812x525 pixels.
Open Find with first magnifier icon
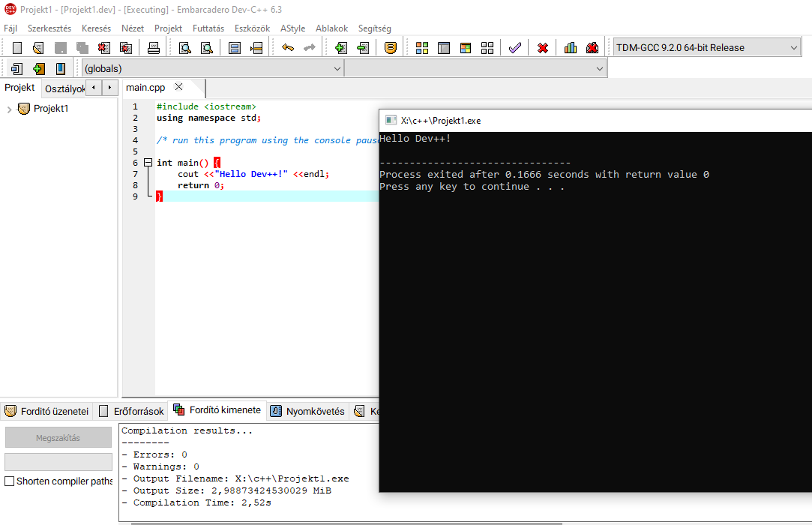(185, 48)
